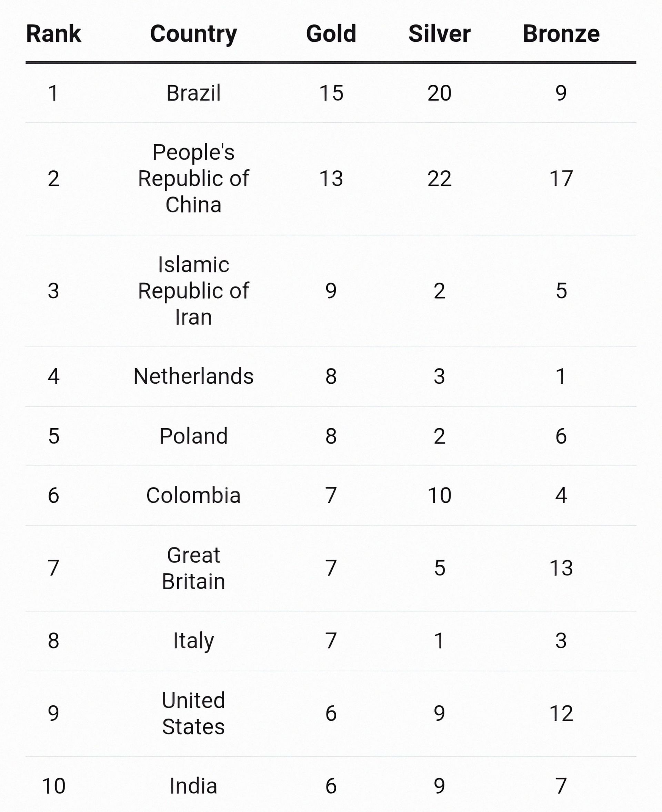Click the Italy country name

coord(193,640)
